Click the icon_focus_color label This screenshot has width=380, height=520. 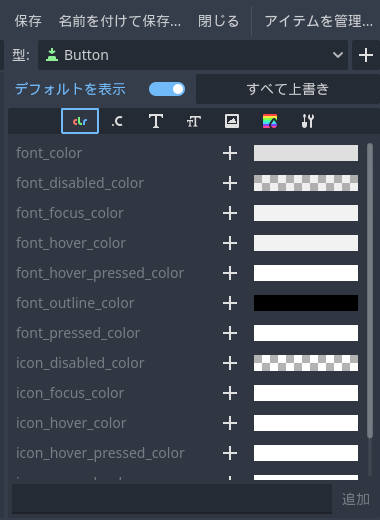click(70, 393)
